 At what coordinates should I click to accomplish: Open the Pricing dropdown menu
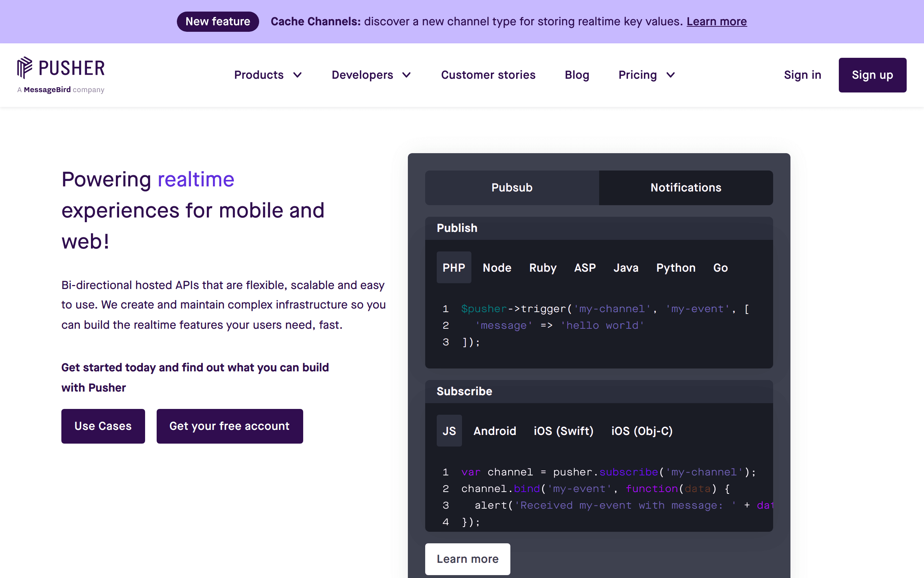pyautogui.click(x=647, y=75)
